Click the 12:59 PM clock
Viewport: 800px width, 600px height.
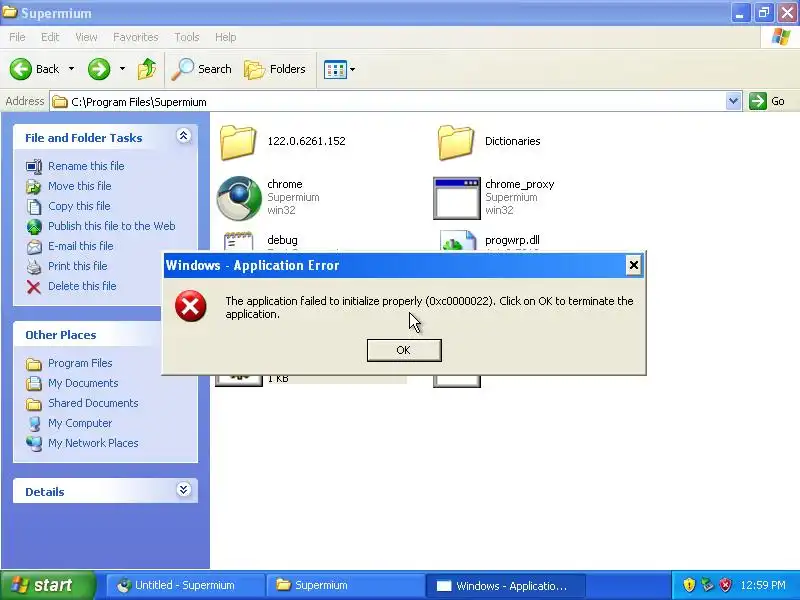(763, 585)
